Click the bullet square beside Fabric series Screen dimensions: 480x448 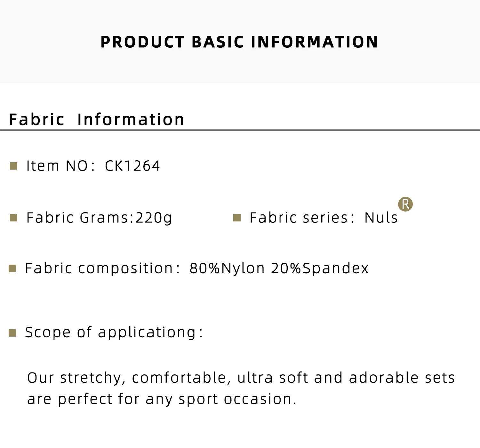pyautogui.click(x=237, y=218)
